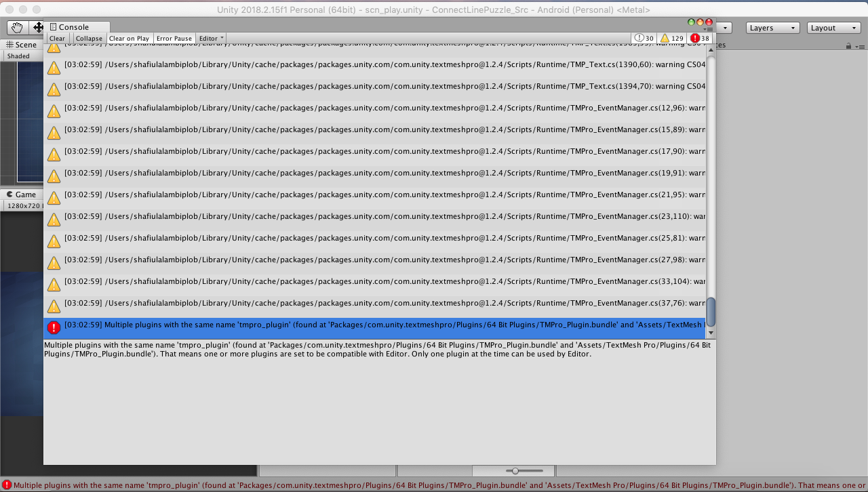Toggle errors filter showing 38

[x=700, y=38]
